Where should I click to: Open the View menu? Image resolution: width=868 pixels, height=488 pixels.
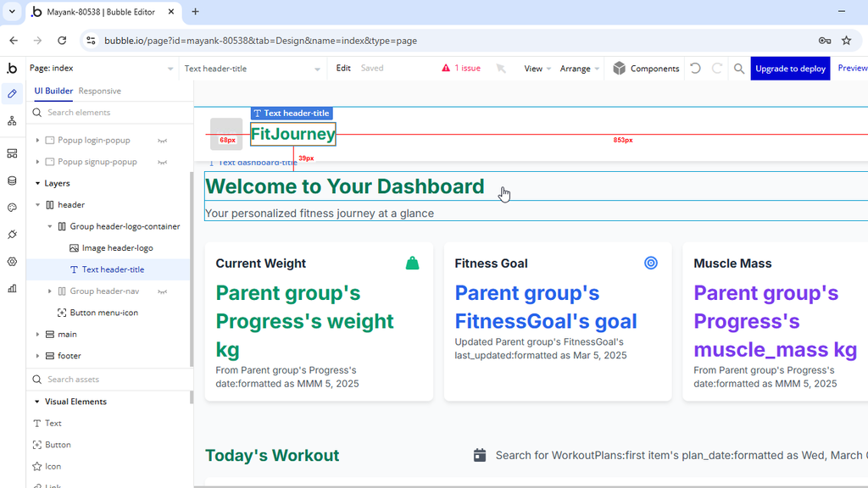(537, 69)
